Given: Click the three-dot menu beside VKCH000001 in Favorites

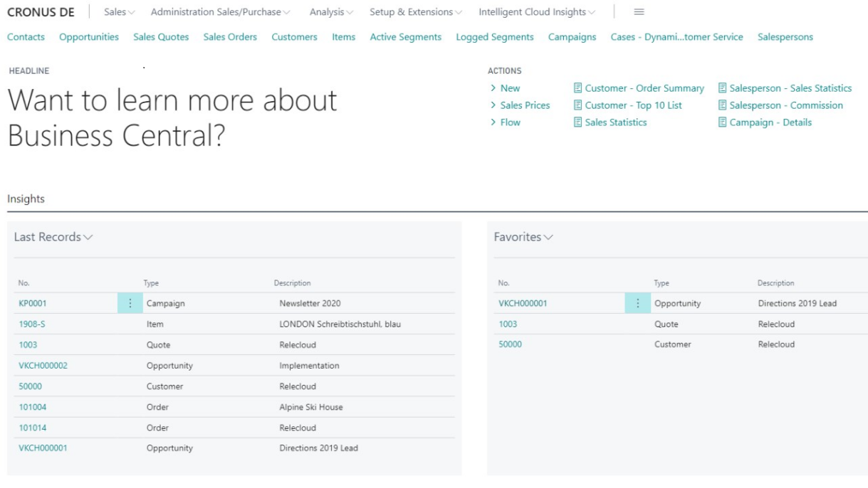Looking at the screenshot, I should (x=637, y=303).
